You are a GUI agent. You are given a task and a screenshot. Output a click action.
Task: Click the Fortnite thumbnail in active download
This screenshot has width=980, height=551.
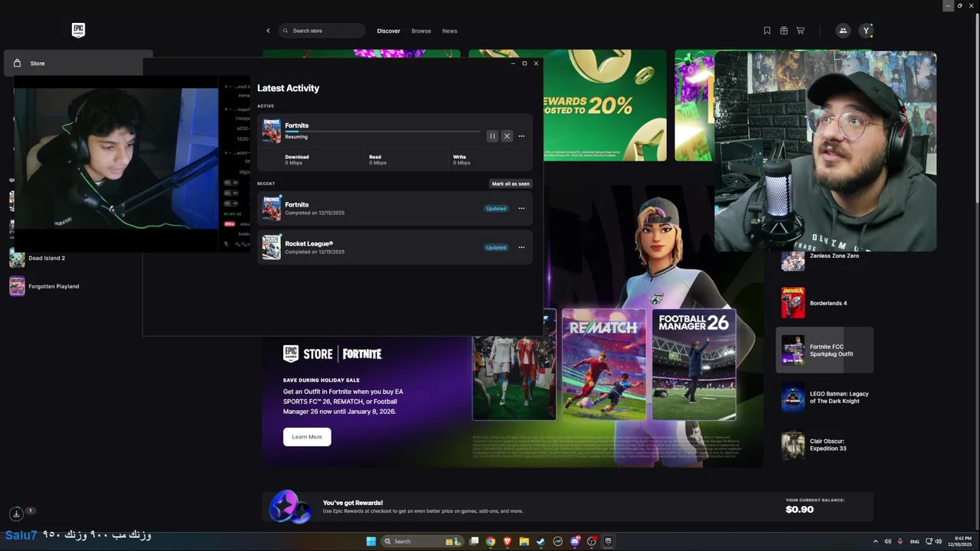[x=271, y=131]
